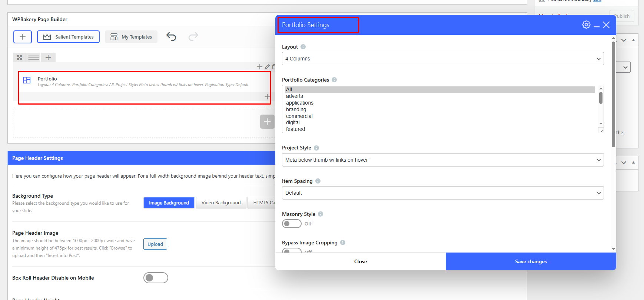The image size is (644, 300).
Task: Click the row drag-handle lines icon
Action: tap(34, 57)
